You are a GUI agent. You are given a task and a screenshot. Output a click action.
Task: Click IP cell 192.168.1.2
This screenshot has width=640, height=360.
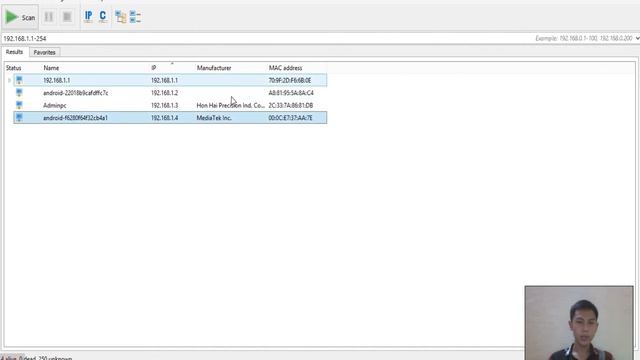pyautogui.click(x=164, y=93)
